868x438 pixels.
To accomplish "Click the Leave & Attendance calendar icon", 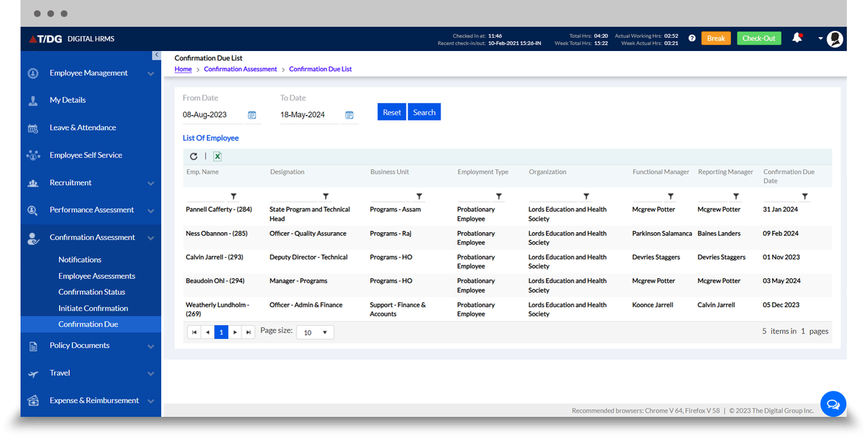I will [33, 128].
